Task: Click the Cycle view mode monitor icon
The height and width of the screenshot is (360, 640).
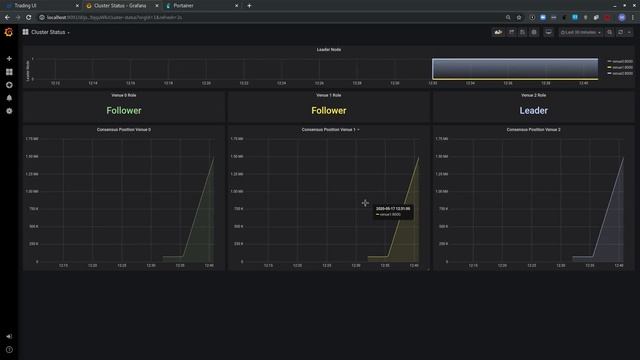Action: point(549,32)
